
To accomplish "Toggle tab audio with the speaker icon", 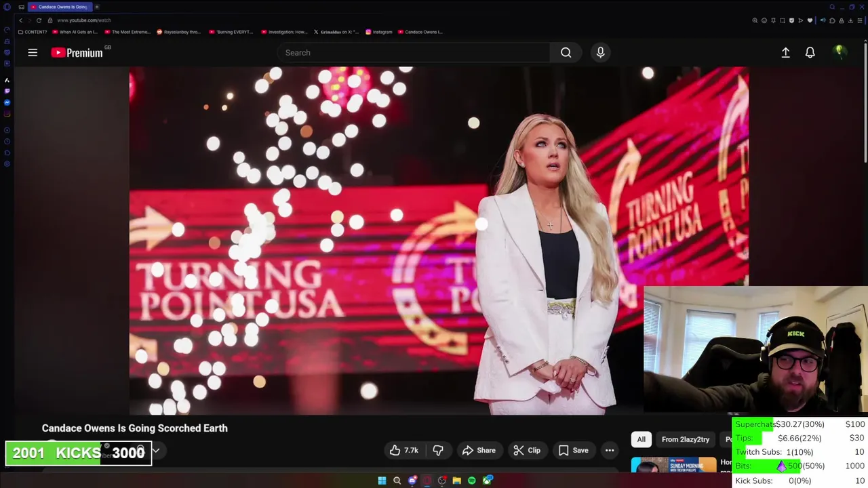I will point(823,20).
